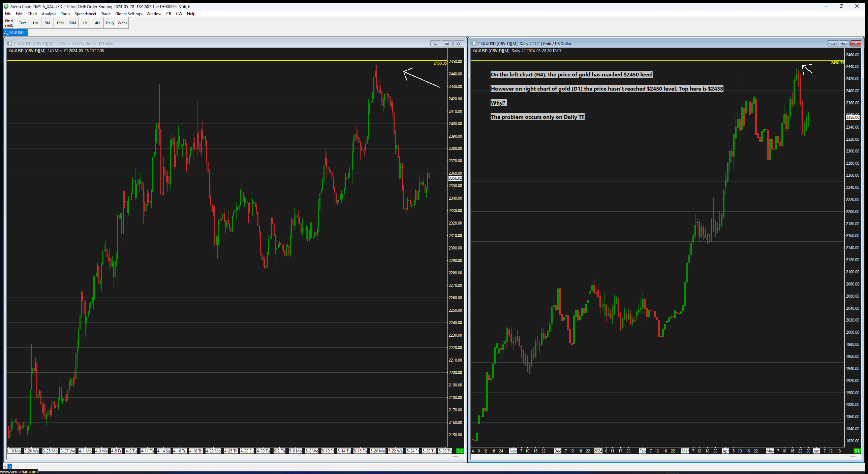Click the Find Symbol toolbar button
The width and height of the screenshot is (868, 474).
9,23
